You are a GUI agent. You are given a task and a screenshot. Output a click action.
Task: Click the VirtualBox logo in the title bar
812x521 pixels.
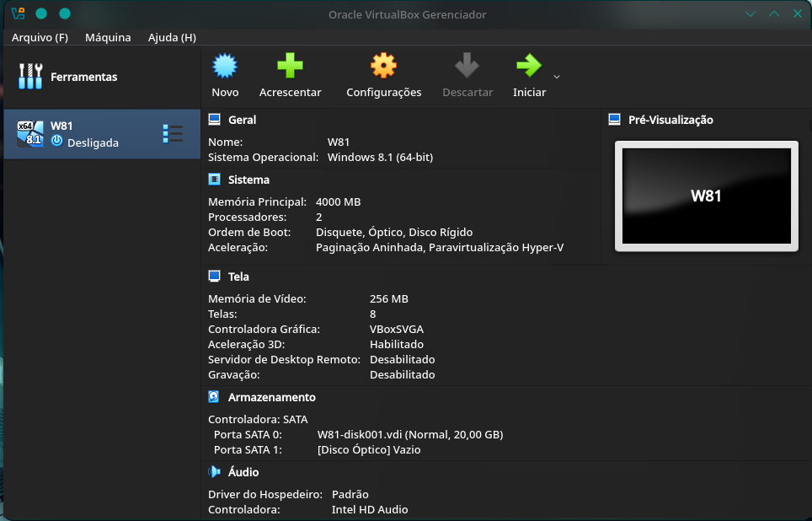(19, 14)
